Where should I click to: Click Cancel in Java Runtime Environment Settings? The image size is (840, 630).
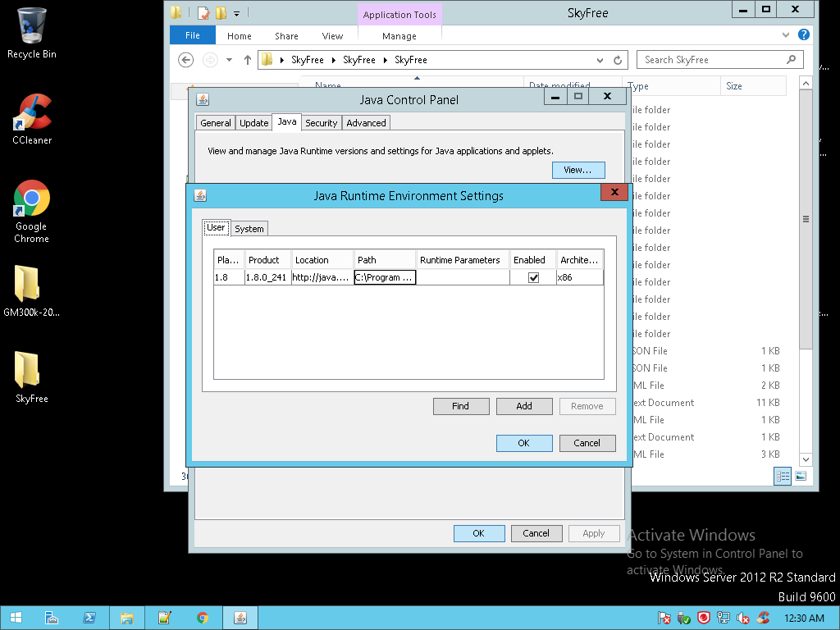click(x=587, y=443)
